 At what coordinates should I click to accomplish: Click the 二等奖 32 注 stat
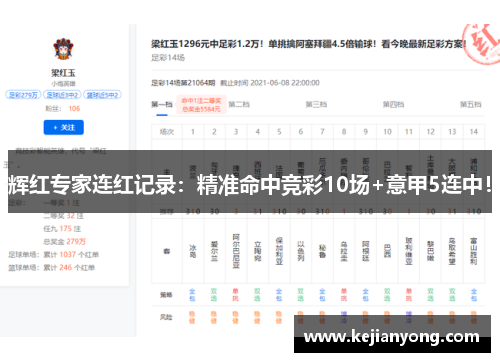63,216
